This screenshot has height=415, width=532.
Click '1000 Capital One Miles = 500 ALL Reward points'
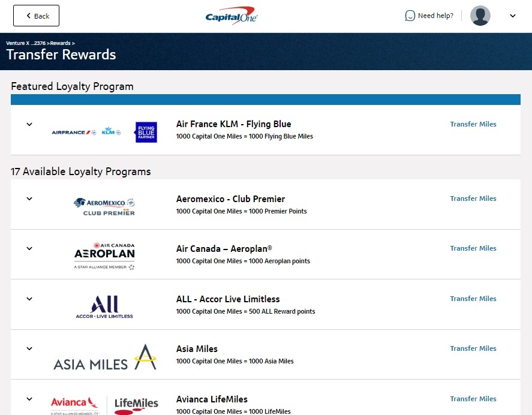click(246, 311)
